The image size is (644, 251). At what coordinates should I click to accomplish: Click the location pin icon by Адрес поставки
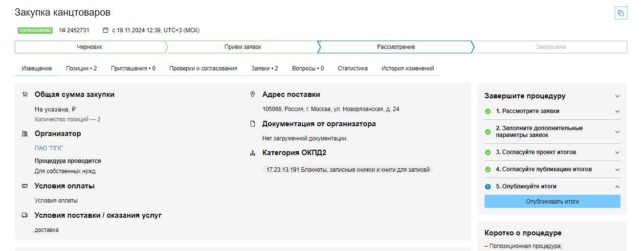click(253, 94)
